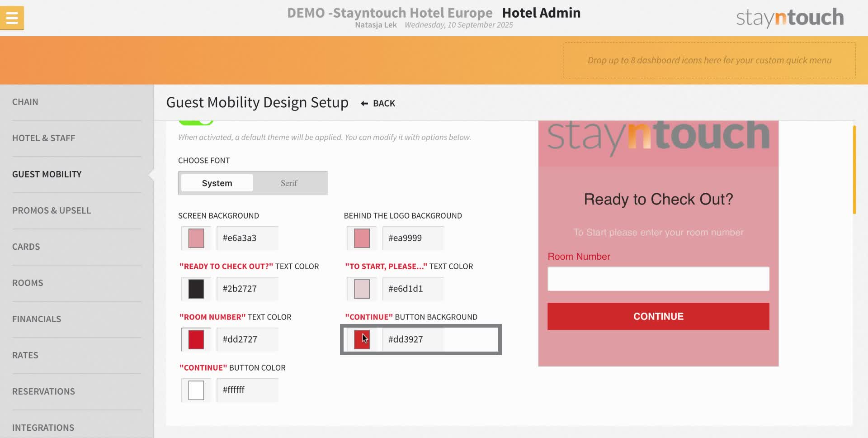This screenshot has height=438, width=868.
Task: Go back using the BACK arrow link
Action: [378, 103]
